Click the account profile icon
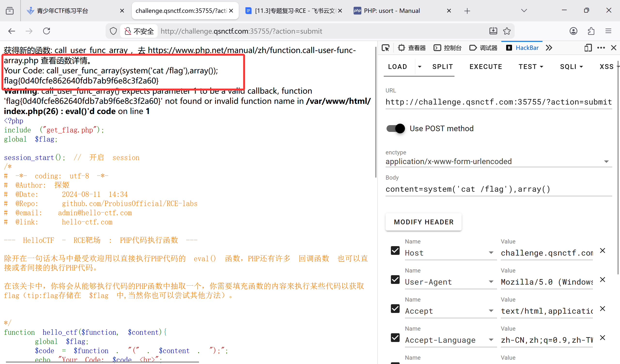 (x=573, y=31)
